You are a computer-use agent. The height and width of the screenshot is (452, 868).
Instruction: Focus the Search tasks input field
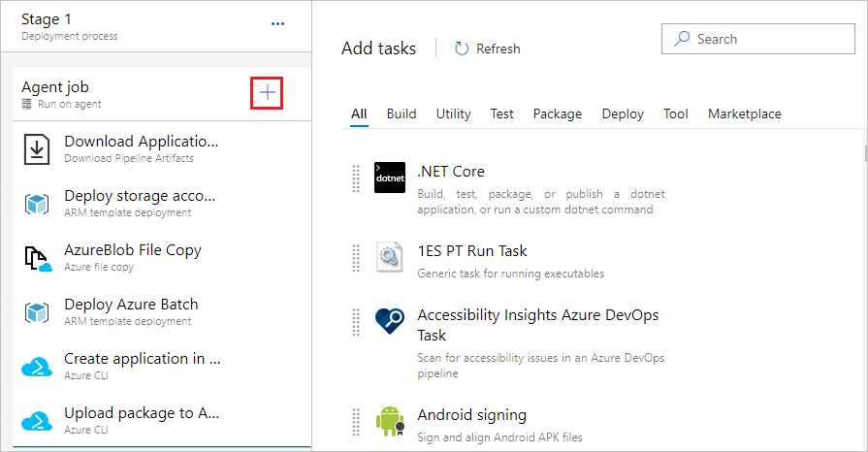[757, 39]
